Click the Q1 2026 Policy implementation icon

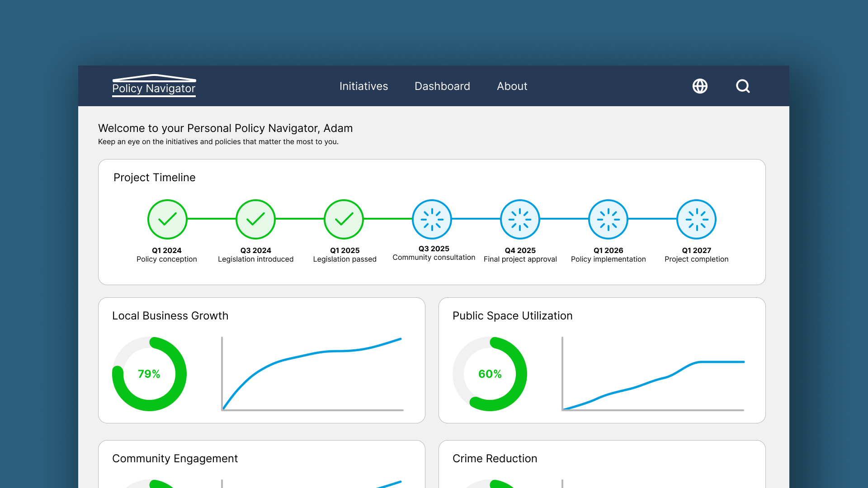point(608,219)
